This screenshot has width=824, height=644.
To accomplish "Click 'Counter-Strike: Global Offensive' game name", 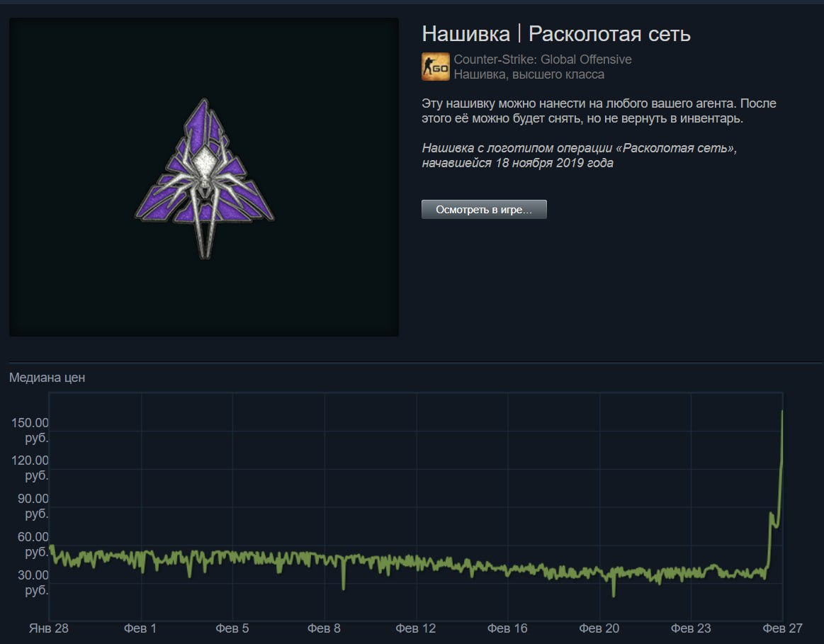I will click(542, 60).
